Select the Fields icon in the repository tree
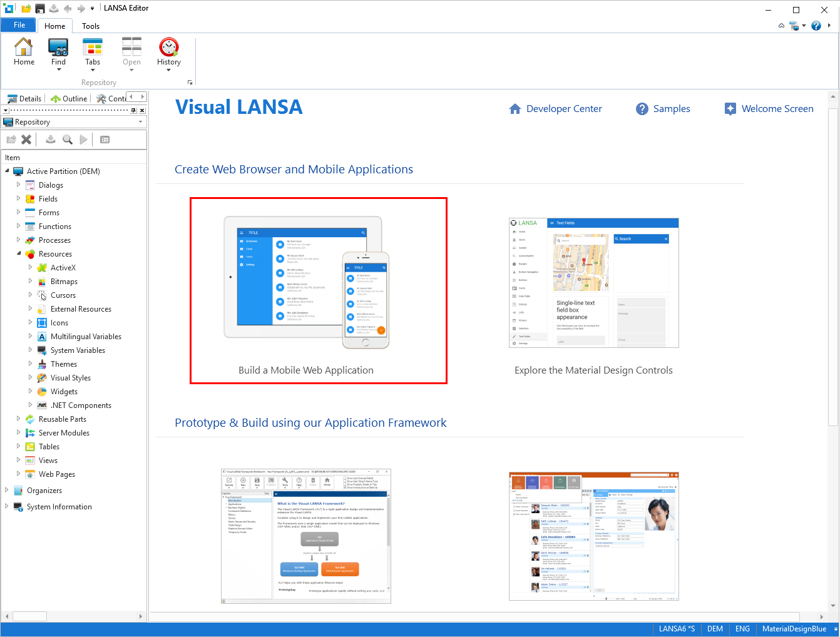Viewport: 840px width, 637px height. click(x=30, y=199)
